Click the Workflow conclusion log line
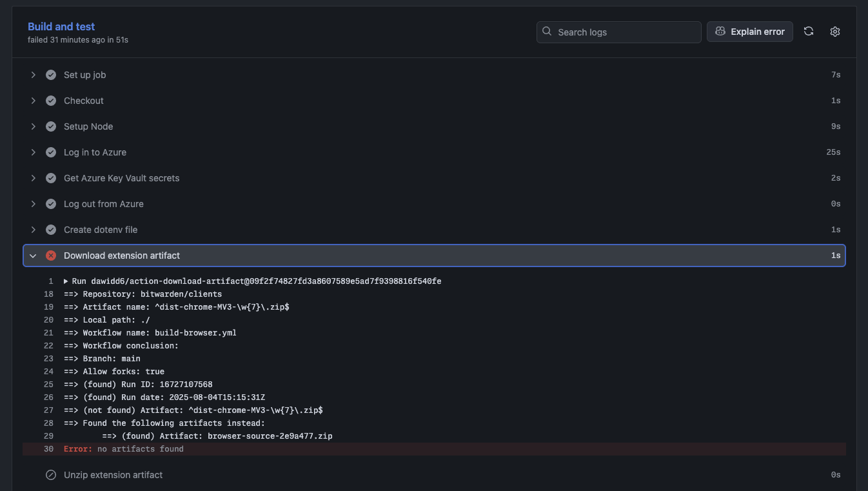868x491 pixels. [x=121, y=346]
